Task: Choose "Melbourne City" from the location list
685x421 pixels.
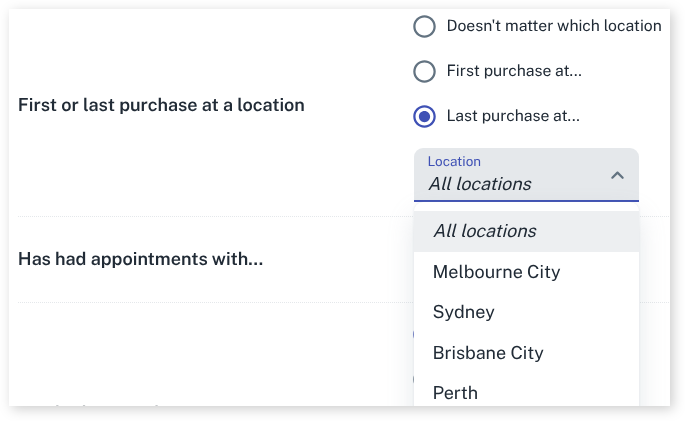Action: tap(496, 272)
